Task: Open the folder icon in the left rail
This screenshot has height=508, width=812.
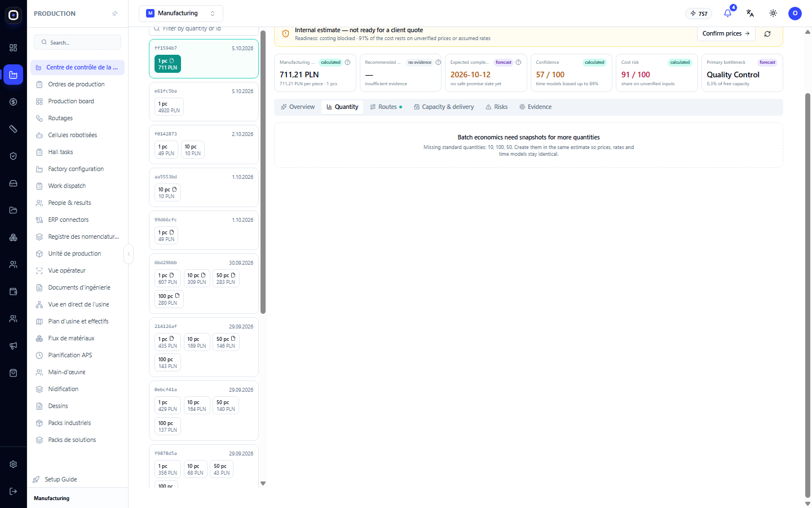Action: click(x=14, y=211)
